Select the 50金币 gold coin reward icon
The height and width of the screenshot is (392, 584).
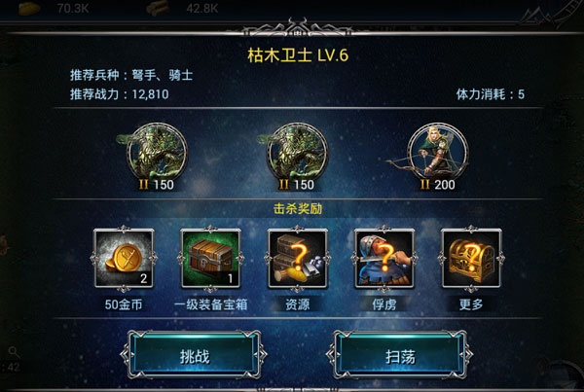124,259
